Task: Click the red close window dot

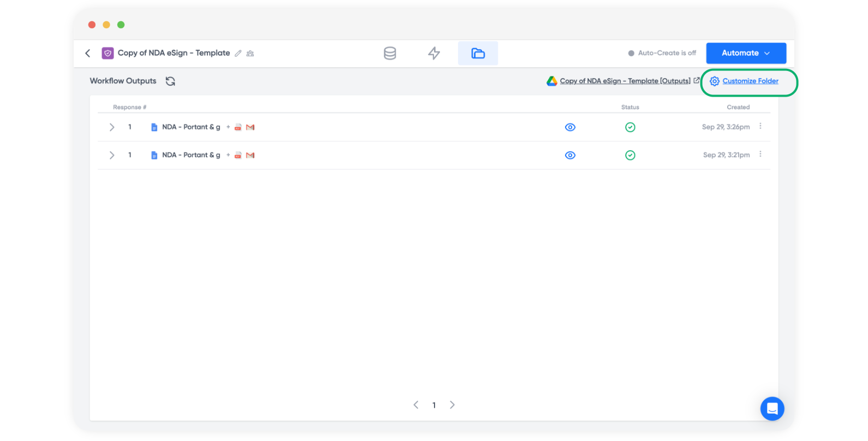Action: [92, 25]
